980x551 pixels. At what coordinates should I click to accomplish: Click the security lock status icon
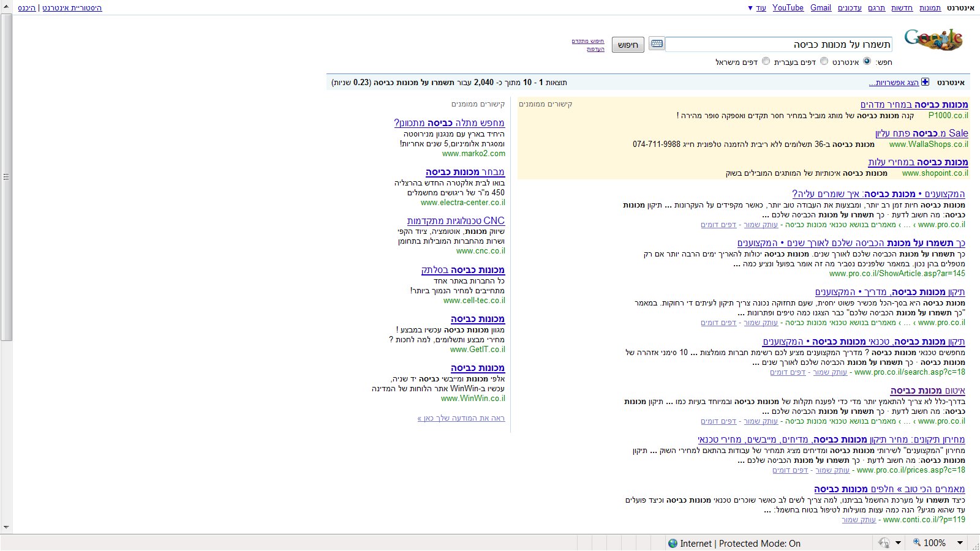pos(884,543)
